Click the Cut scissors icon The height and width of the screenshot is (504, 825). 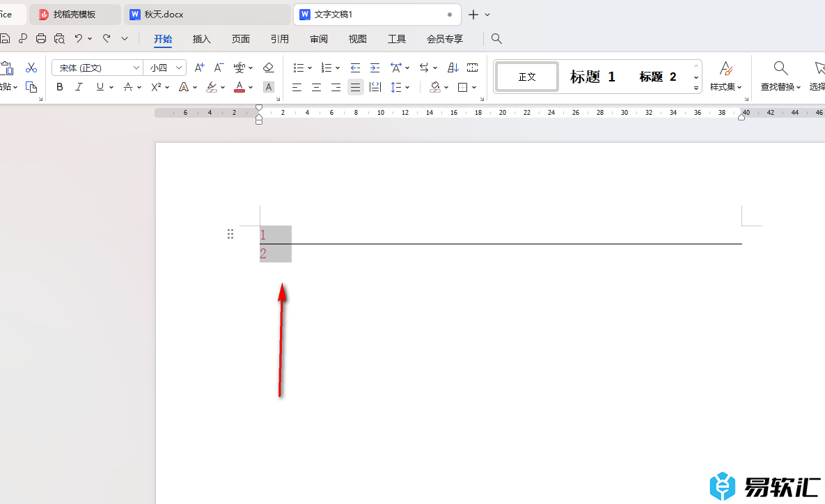(31, 68)
